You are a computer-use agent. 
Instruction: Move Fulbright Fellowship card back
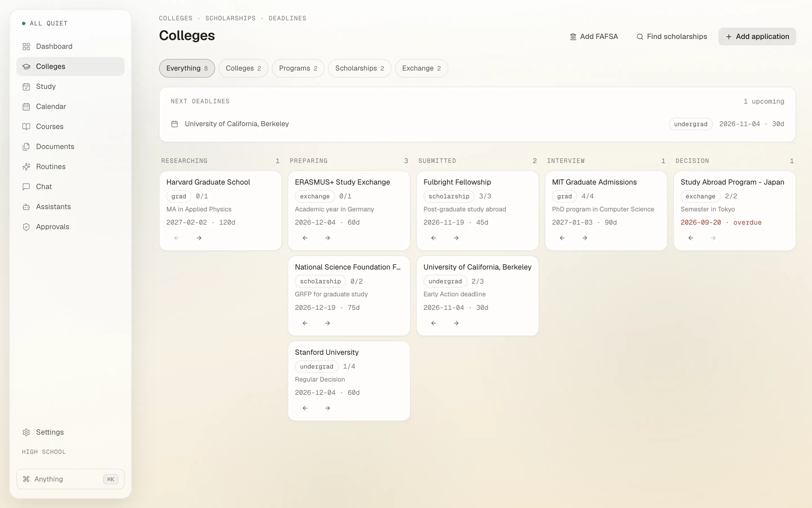click(434, 238)
